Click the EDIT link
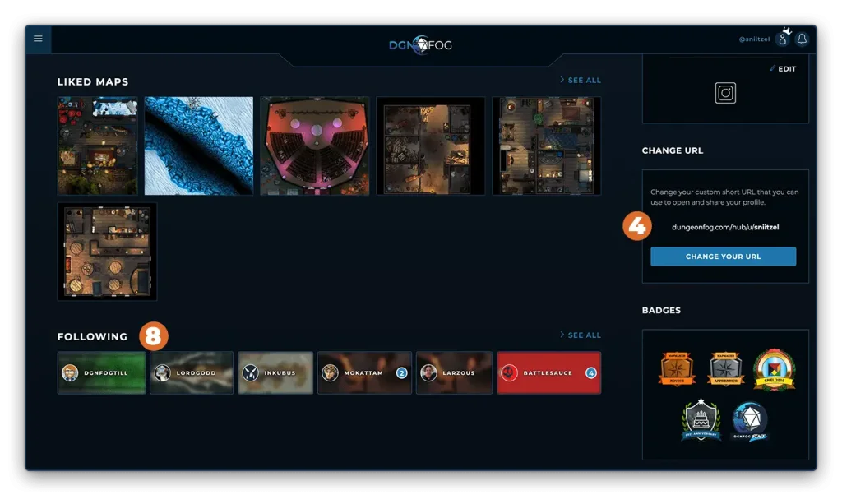 787,69
